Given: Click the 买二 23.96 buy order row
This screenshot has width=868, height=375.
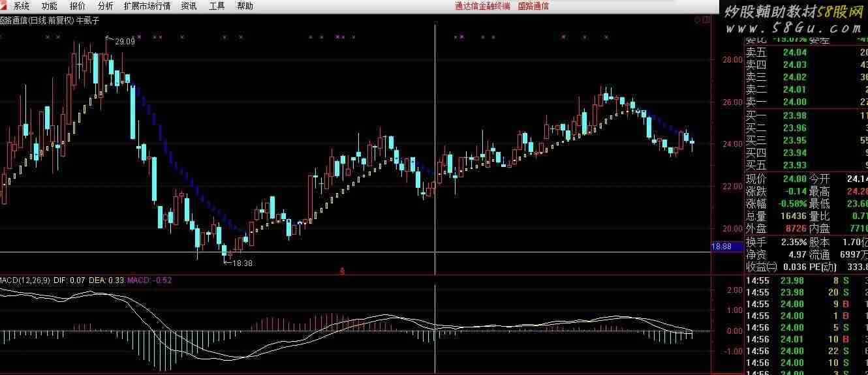Looking at the screenshot, I should (x=807, y=128).
